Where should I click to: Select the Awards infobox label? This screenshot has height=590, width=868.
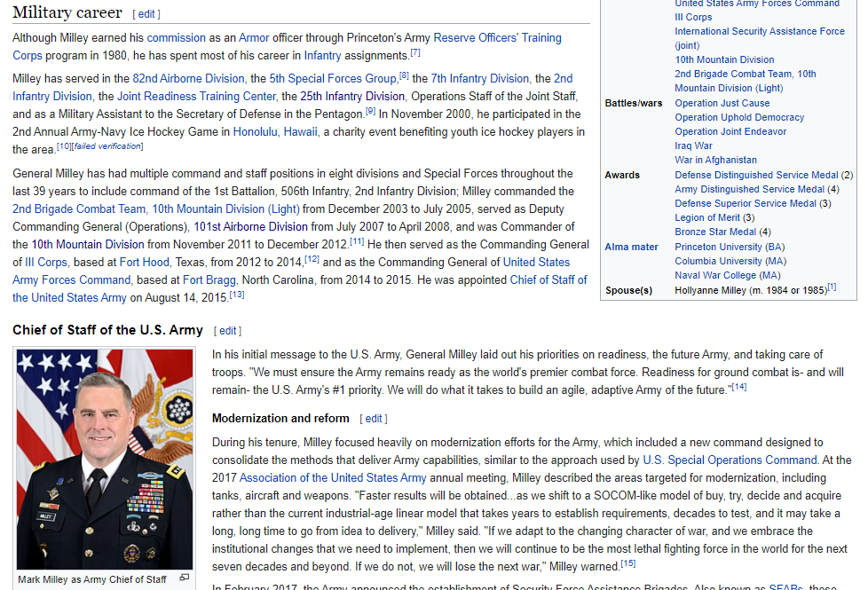click(x=622, y=176)
